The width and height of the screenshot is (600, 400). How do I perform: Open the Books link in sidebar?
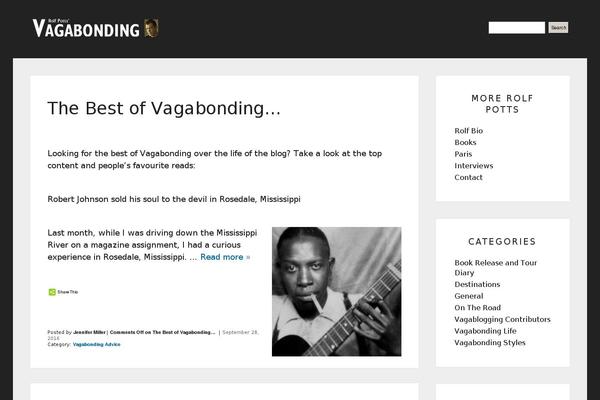coord(465,142)
